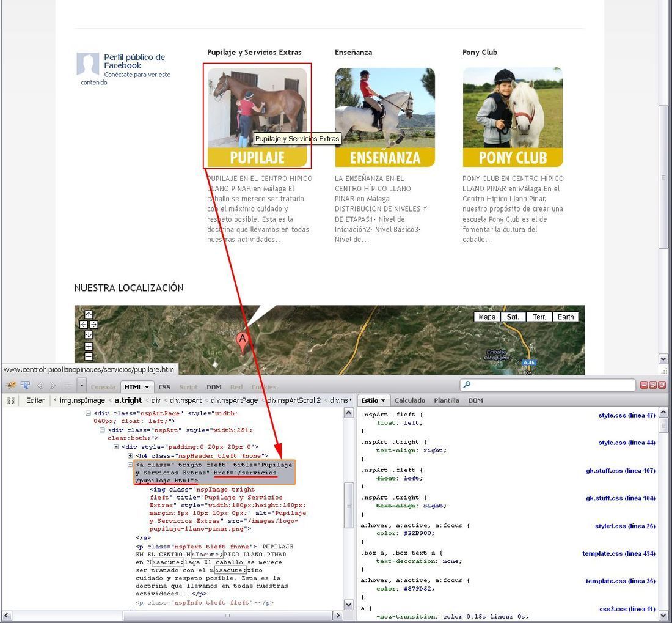Open the HTML tab dropdown arrow
This screenshot has width=672, height=623.
(x=147, y=387)
